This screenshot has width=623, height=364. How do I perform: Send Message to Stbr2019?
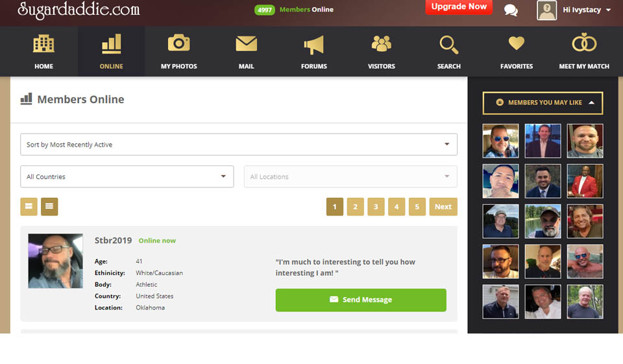coord(361,300)
